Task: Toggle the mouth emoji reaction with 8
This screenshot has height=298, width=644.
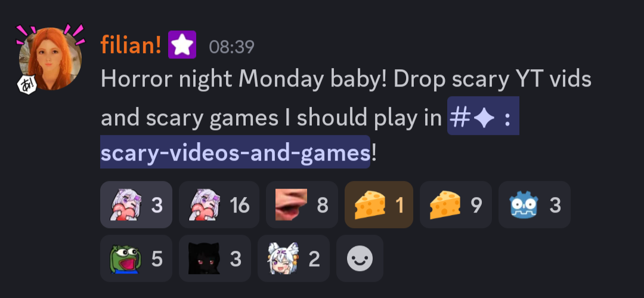Action: (302, 205)
